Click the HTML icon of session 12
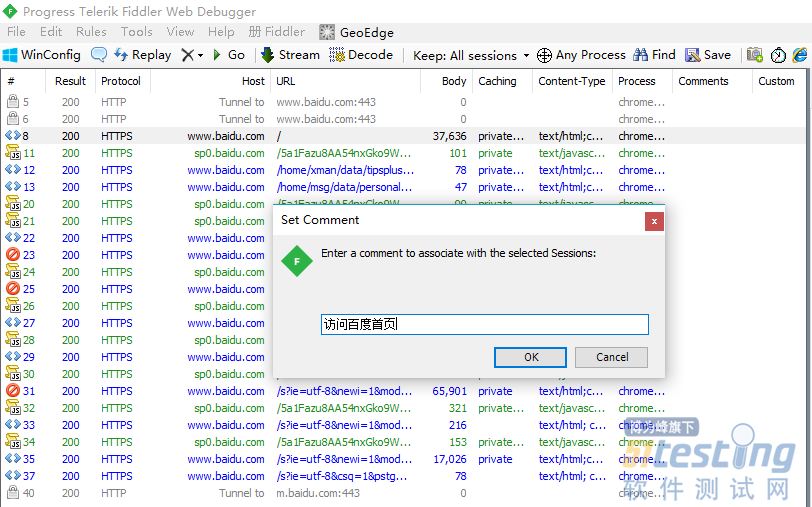 (12, 170)
